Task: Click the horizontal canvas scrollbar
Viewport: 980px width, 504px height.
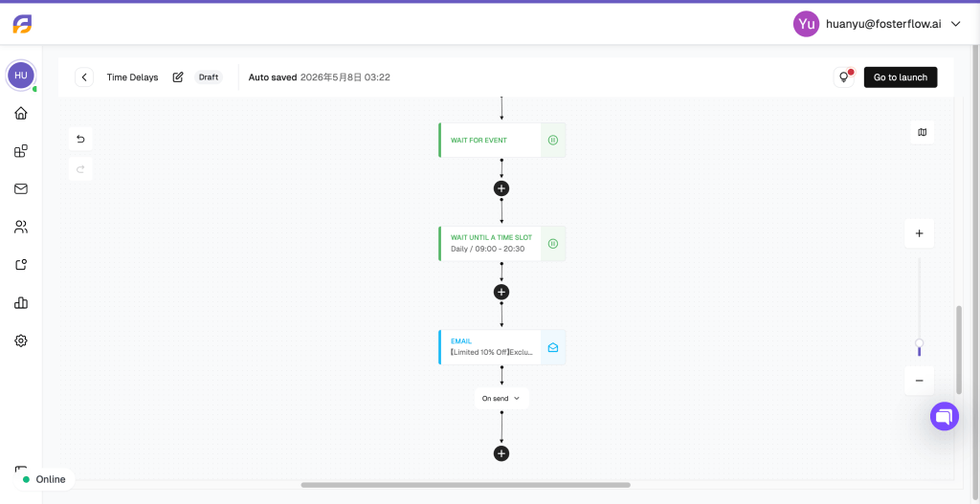Action: pos(466,485)
